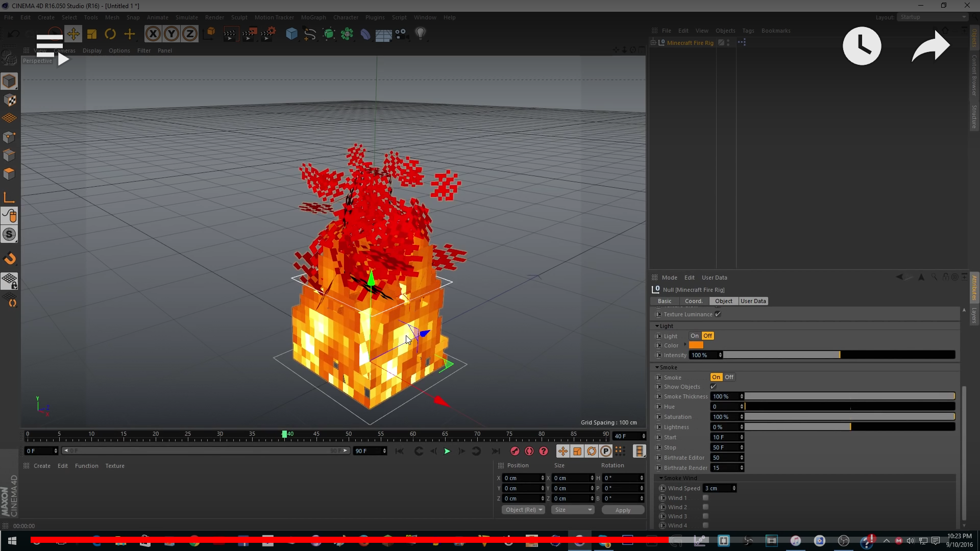Open the Render menu
Screen dimensions: 980x551
[x=214, y=17]
